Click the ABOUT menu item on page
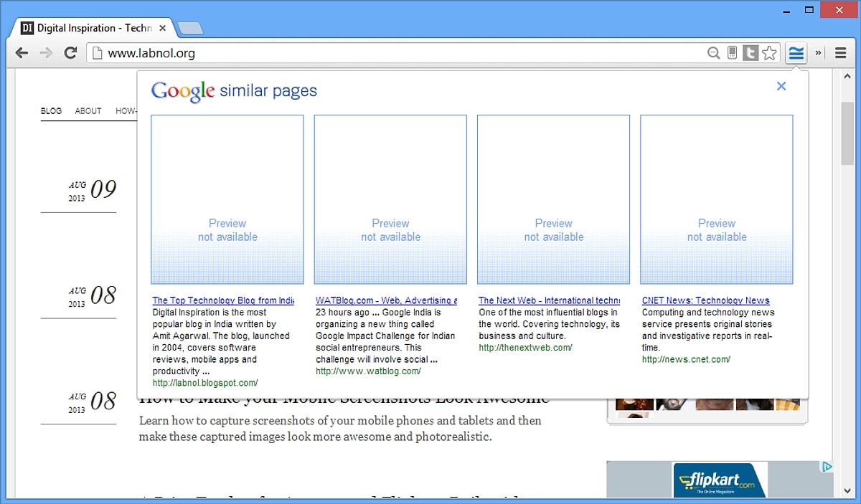The width and height of the screenshot is (861, 504). click(88, 111)
